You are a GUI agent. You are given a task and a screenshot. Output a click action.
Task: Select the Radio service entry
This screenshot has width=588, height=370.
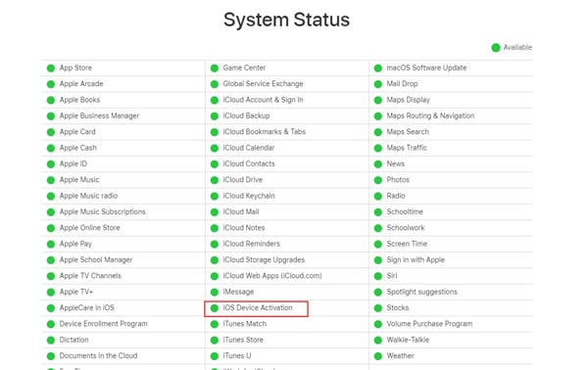[396, 196]
